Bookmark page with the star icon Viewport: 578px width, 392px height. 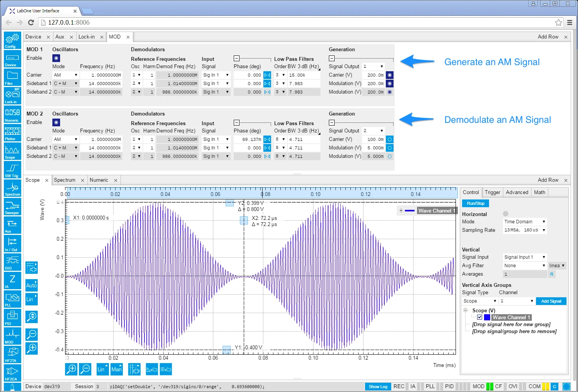(558, 22)
